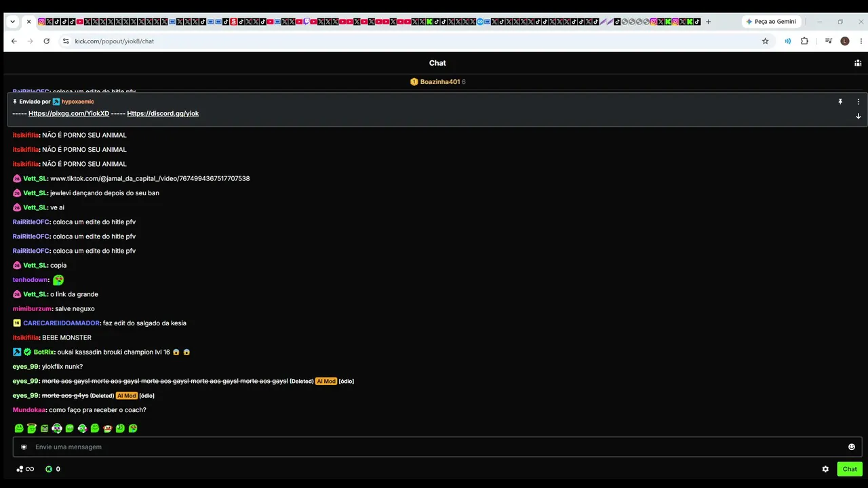
Task: Insert the headphones-wearing green emote
Action: tap(57, 428)
